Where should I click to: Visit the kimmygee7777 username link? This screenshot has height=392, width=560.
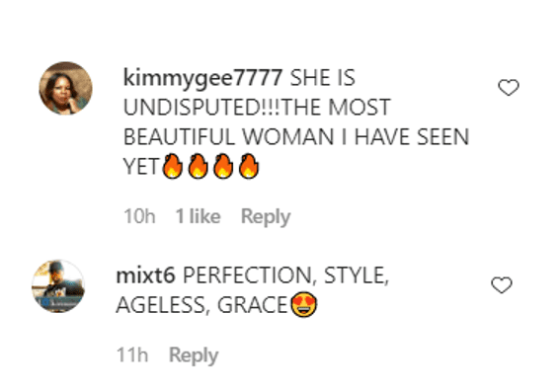tap(202, 77)
